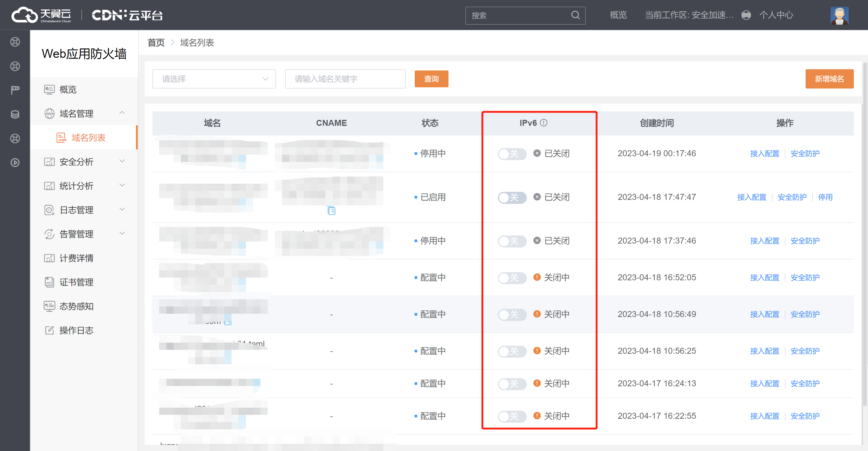Click 首页 in the breadcrumb
The width and height of the screenshot is (868, 451).
point(156,43)
